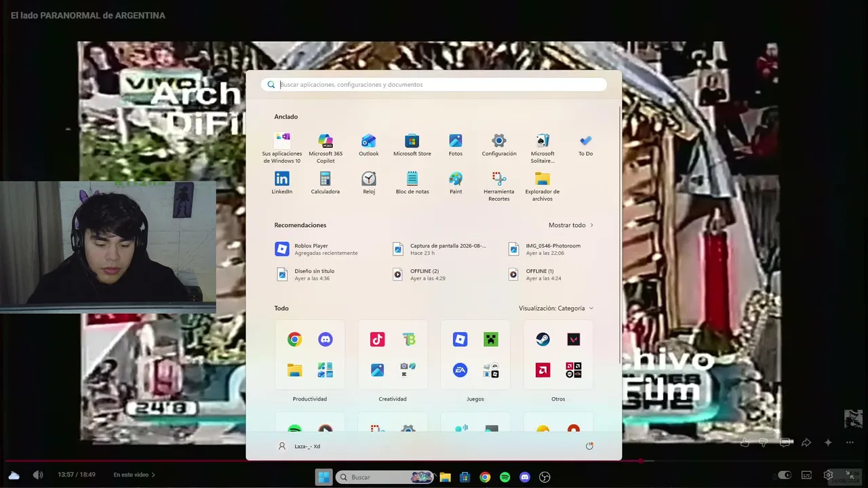Viewport: 868px width, 488px height.
Task: Click the video time display 13:57 / 18:49
Action: coord(76,475)
